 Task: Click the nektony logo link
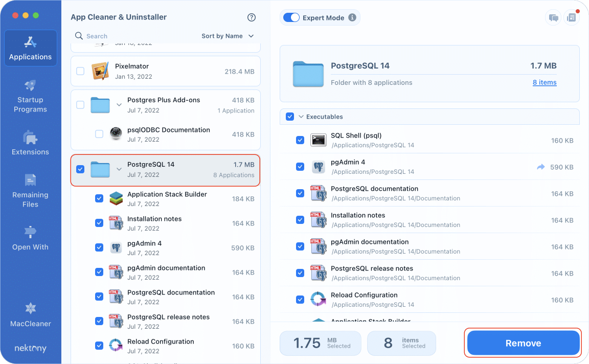tap(31, 348)
